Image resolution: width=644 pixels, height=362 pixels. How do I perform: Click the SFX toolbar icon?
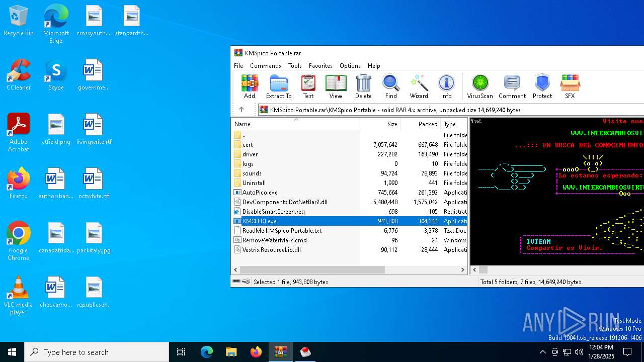point(570,86)
